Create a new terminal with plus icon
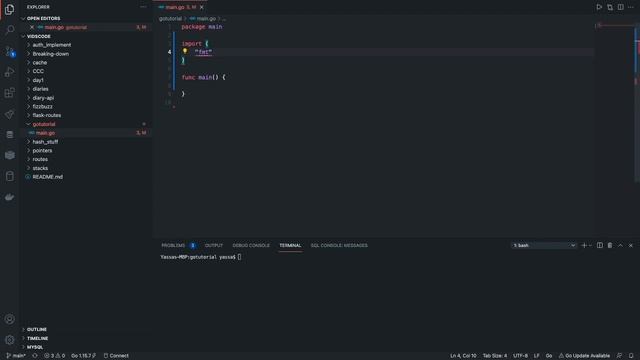The height and width of the screenshot is (360, 640). [584, 245]
